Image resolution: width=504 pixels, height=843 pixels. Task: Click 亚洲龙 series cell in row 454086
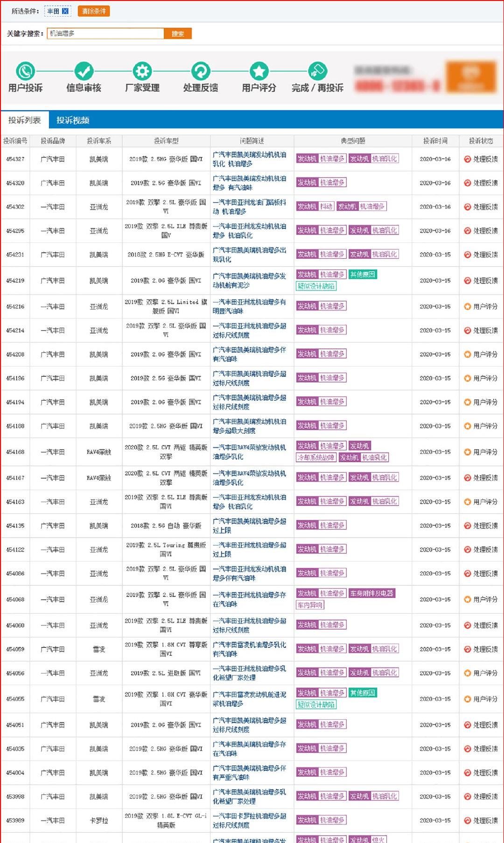(x=99, y=574)
